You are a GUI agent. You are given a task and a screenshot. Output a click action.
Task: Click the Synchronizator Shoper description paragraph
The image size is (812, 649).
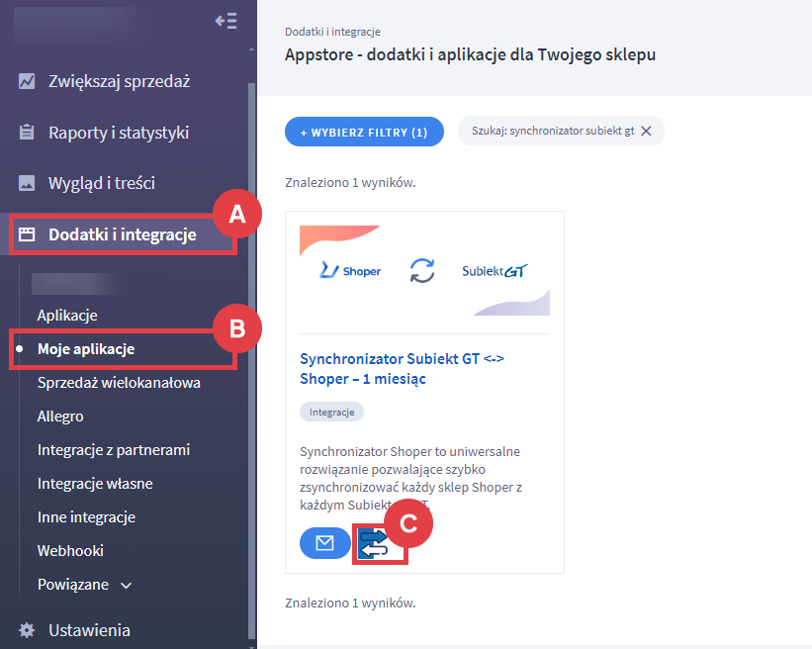tap(410, 478)
